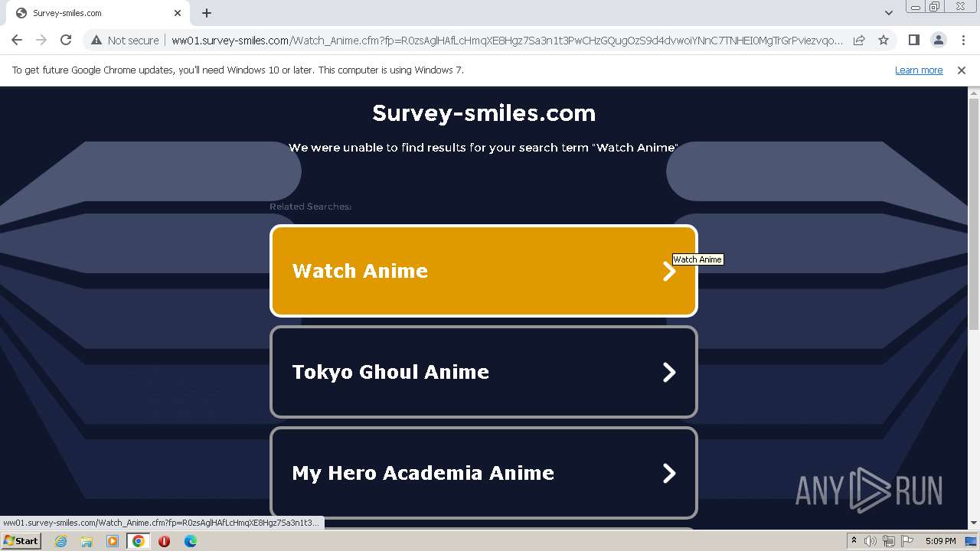Screen dimensions: 980x551
Task: Open the Watch Anime related search
Action: 484,271
